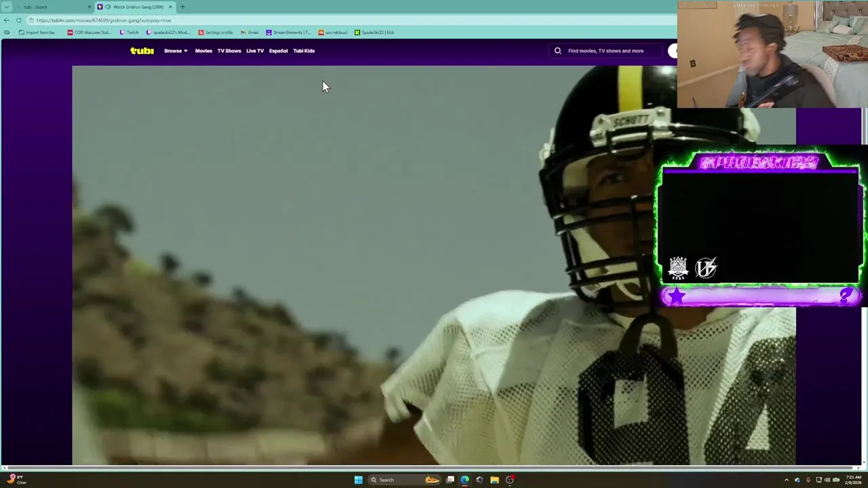868x488 pixels.
Task: Open a new browser tab
Action: click(x=182, y=7)
